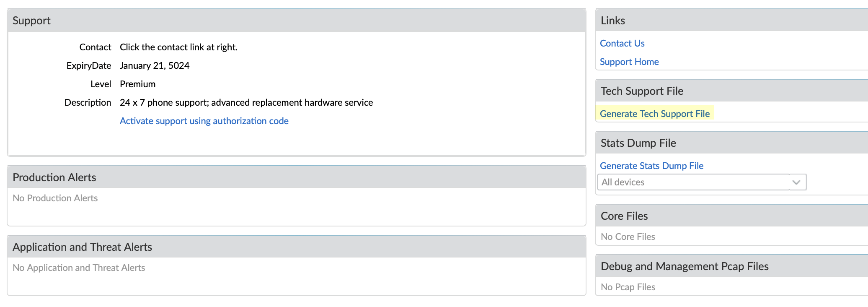The height and width of the screenshot is (307, 868).
Task: Open the Contact Us link
Action: coord(622,43)
